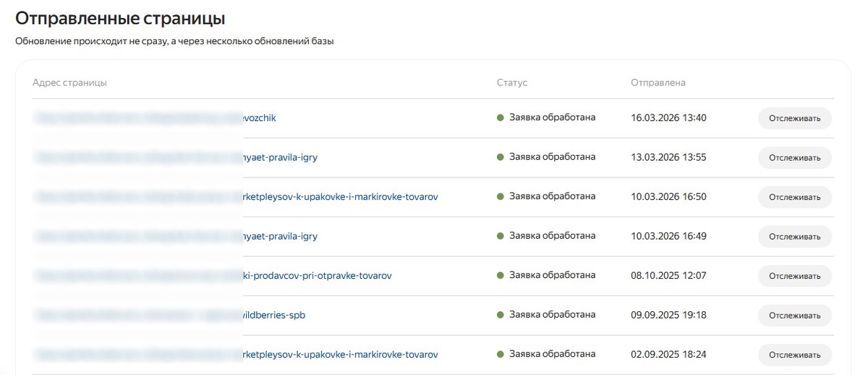Click the Статус column header

pos(512,83)
